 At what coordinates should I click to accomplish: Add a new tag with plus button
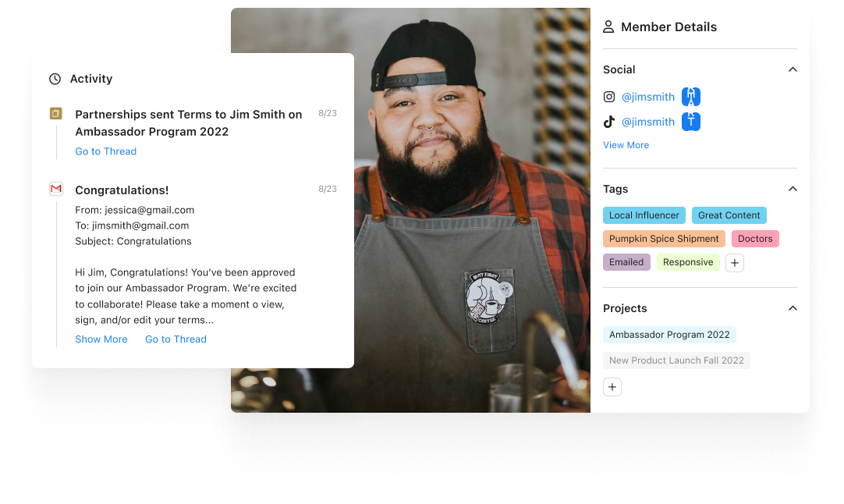[x=735, y=263]
